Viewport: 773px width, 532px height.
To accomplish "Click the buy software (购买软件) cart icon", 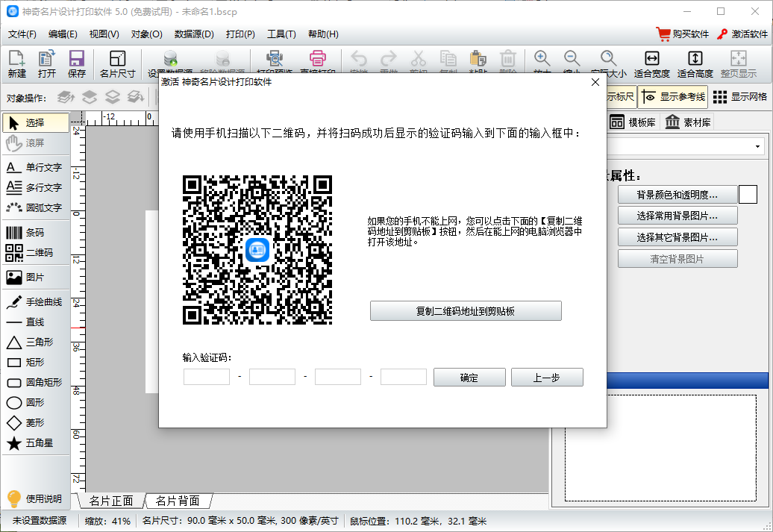I will 683,34.
